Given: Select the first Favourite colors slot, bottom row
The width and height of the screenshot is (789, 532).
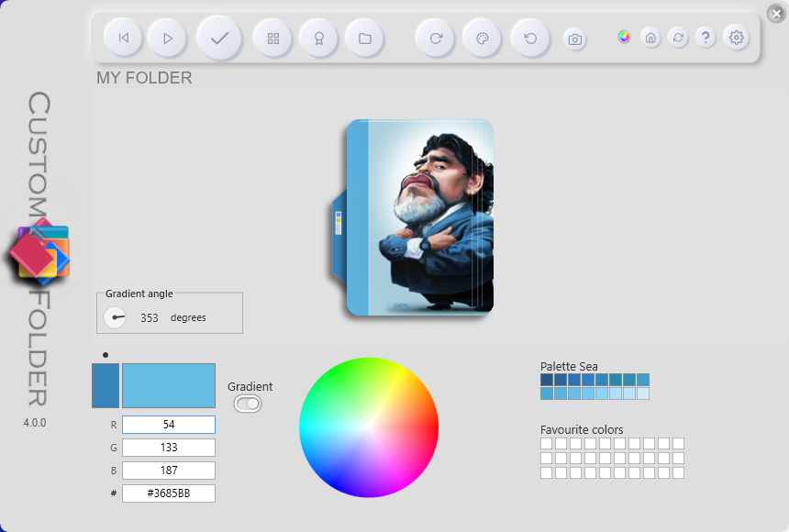Looking at the screenshot, I should (547, 472).
